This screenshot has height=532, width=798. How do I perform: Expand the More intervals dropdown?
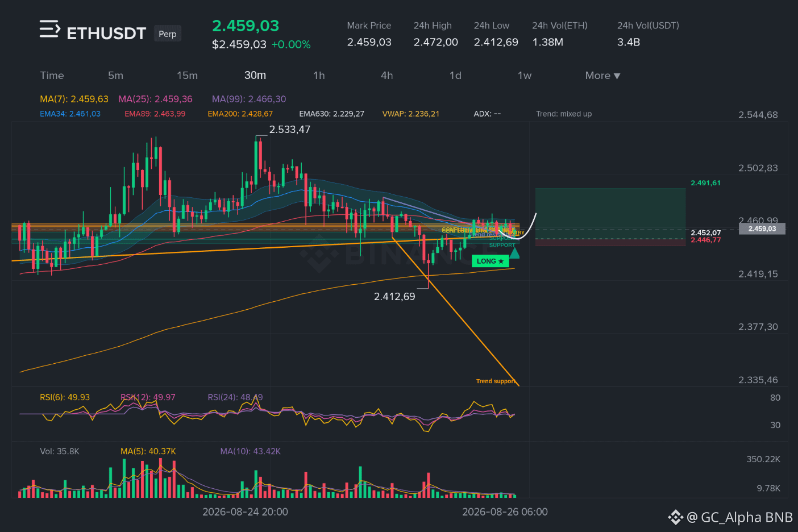602,76
